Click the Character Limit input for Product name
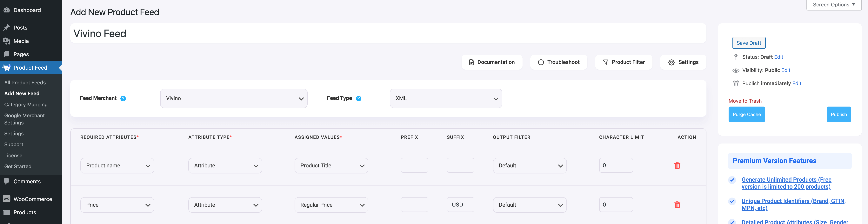This screenshot has height=224, width=868. (x=616, y=165)
